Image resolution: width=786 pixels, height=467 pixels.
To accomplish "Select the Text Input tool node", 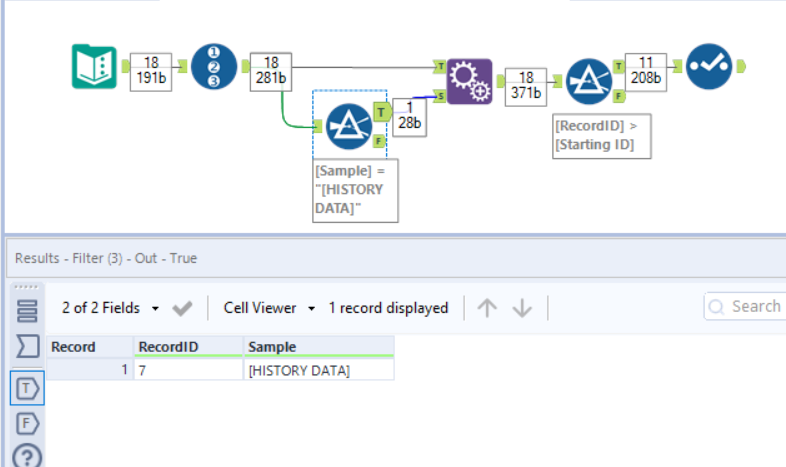I will pyautogui.click(x=95, y=66).
